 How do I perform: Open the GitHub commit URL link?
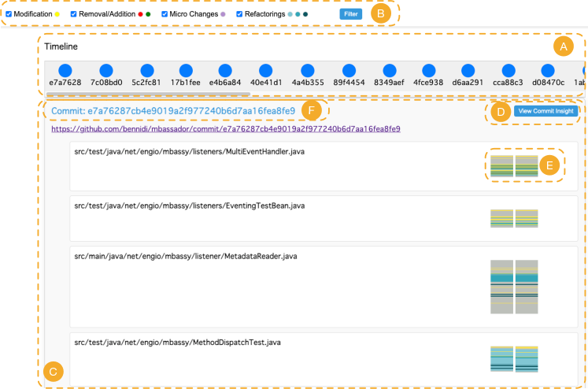click(226, 128)
